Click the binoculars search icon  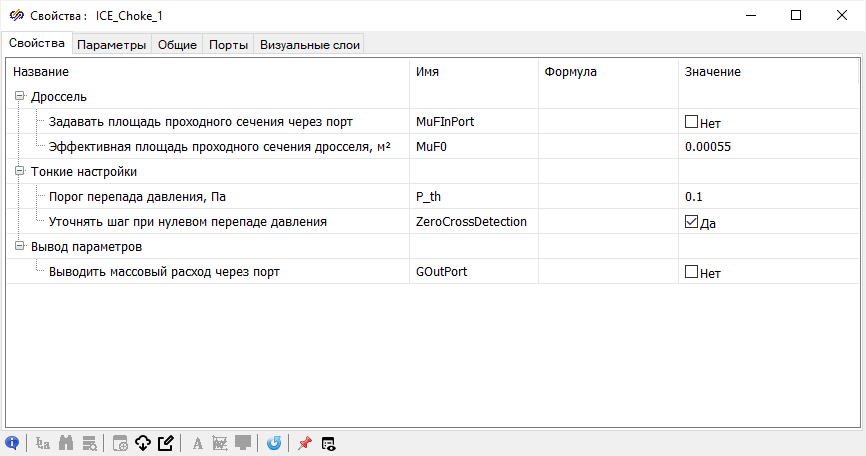tap(67, 443)
